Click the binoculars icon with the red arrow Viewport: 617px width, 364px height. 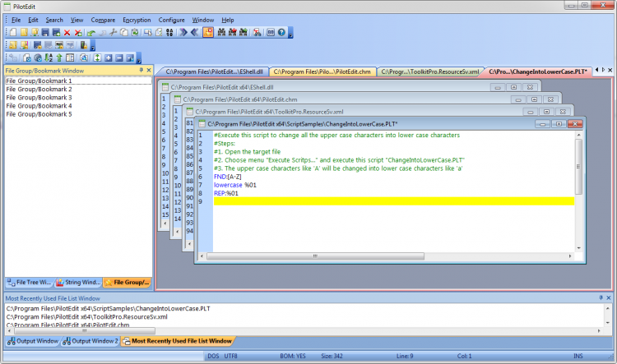[233, 33]
